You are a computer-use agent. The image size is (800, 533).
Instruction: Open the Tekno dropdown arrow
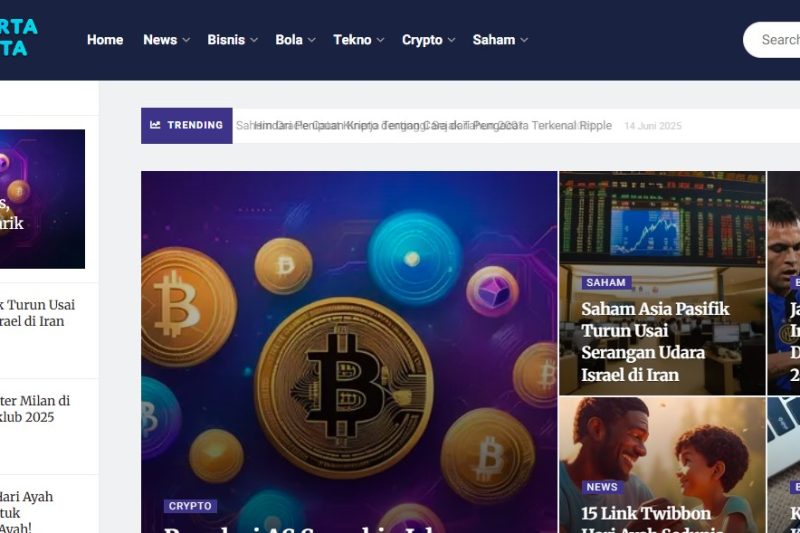pos(380,40)
